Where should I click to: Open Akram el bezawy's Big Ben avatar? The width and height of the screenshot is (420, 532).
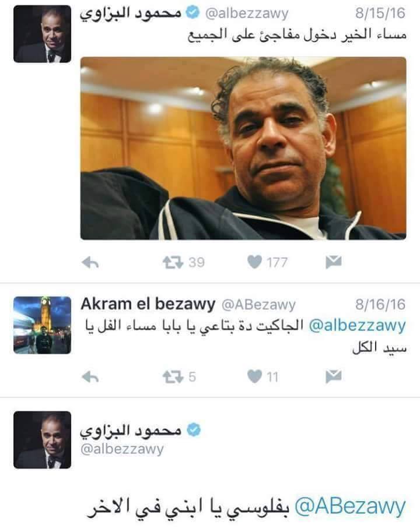point(43,325)
